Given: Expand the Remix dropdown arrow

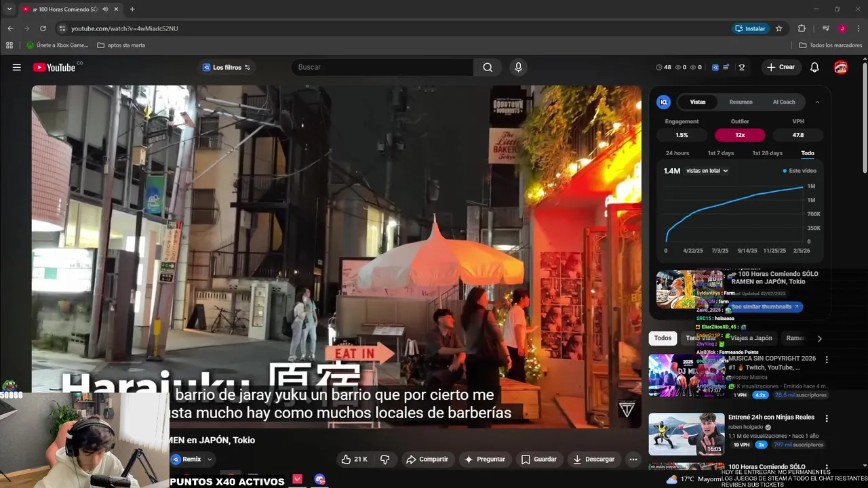Looking at the screenshot, I should pos(210,459).
